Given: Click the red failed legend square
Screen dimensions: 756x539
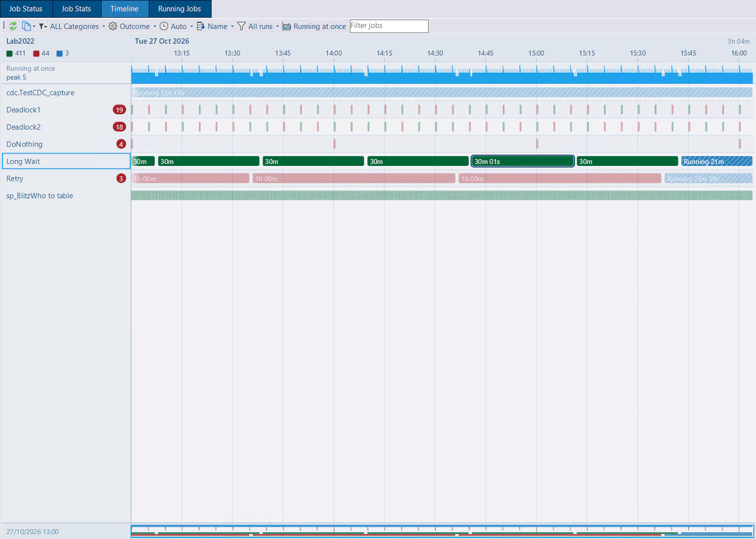Looking at the screenshot, I should (x=36, y=54).
